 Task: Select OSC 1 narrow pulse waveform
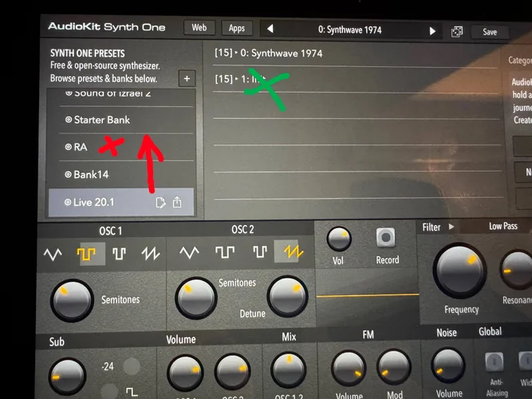pyautogui.click(x=119, y=254)
